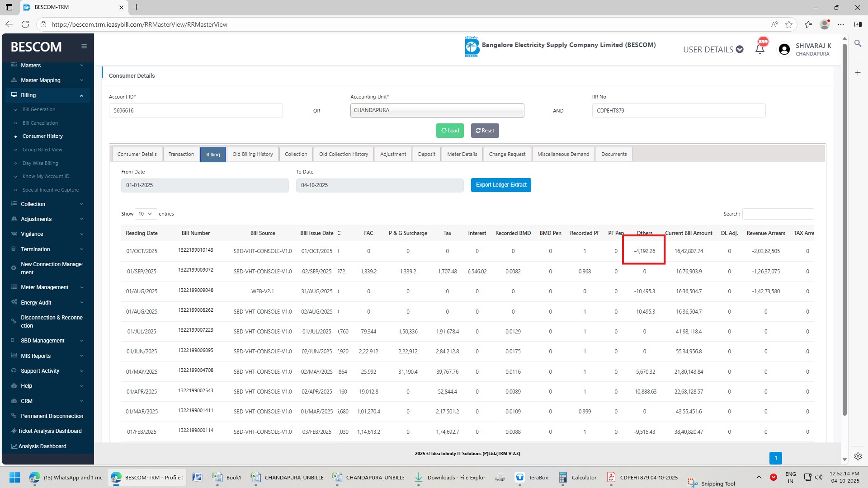Click the user profile avatar icon
This screenshot has width=868, height=488.
[x=784, y=49]
